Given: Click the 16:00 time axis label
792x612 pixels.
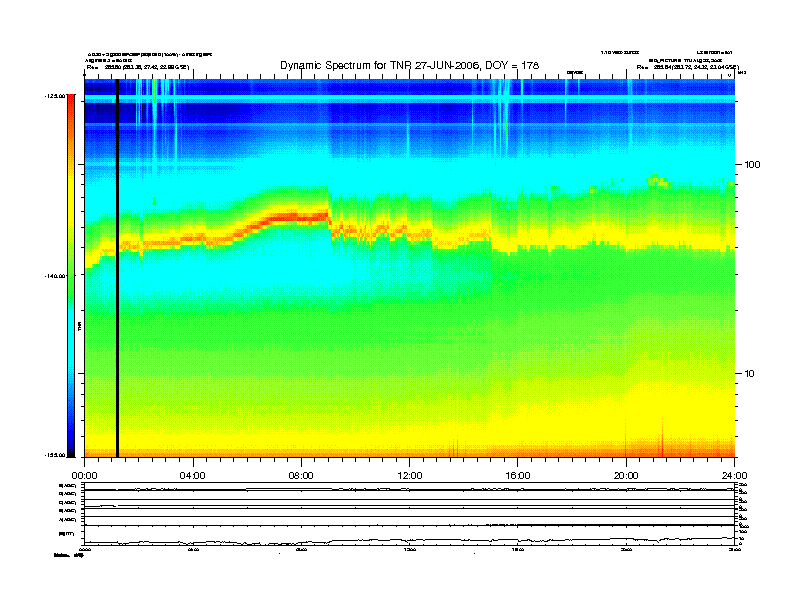Looking at the screenshot, I should (x=518, y=476).
